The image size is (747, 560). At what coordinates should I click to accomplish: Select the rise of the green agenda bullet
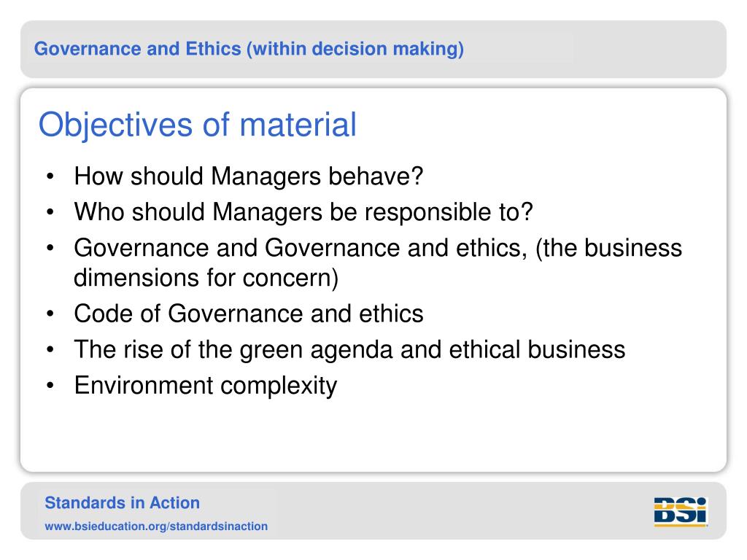pyautogui.click(x=349, y=349)
